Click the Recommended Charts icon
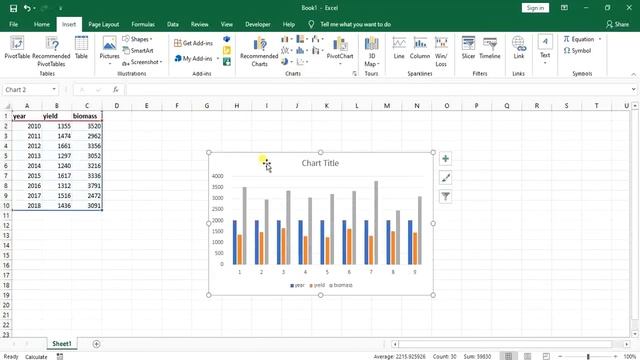Viewport: 640px width, 360px height. [x=259, y=51]
